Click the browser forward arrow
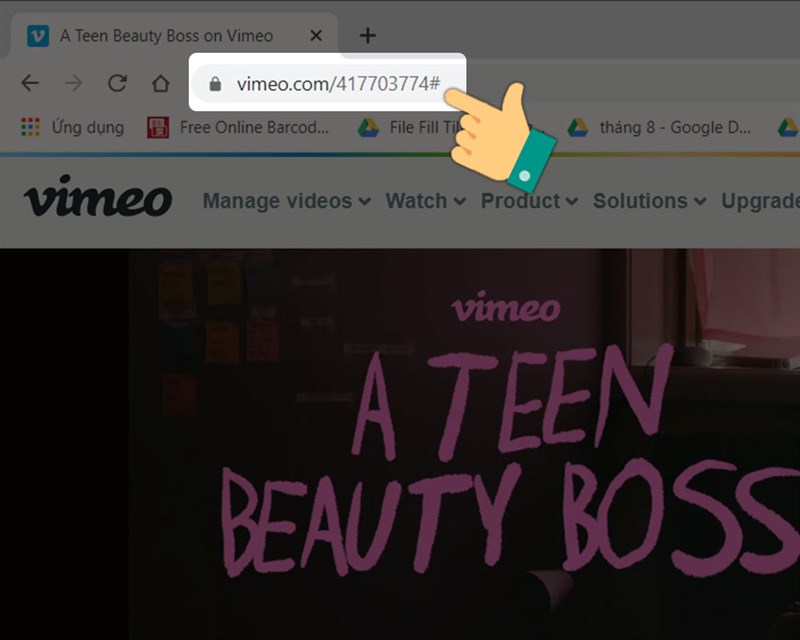 [x=73, y=83]
